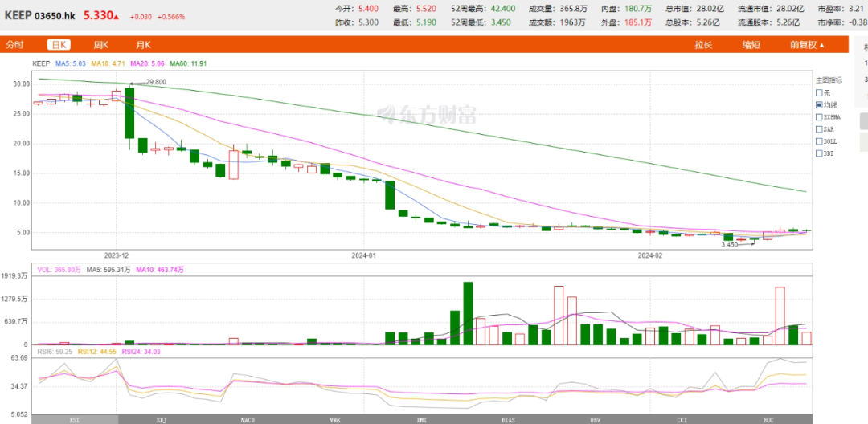
Task: Show the BIAS sub-indicator
Action: (508, 419)
